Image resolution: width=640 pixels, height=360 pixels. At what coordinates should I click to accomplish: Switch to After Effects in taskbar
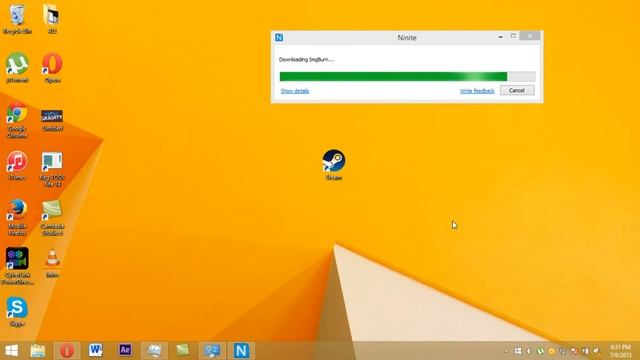pyautogui.click(x=125, y=350)
